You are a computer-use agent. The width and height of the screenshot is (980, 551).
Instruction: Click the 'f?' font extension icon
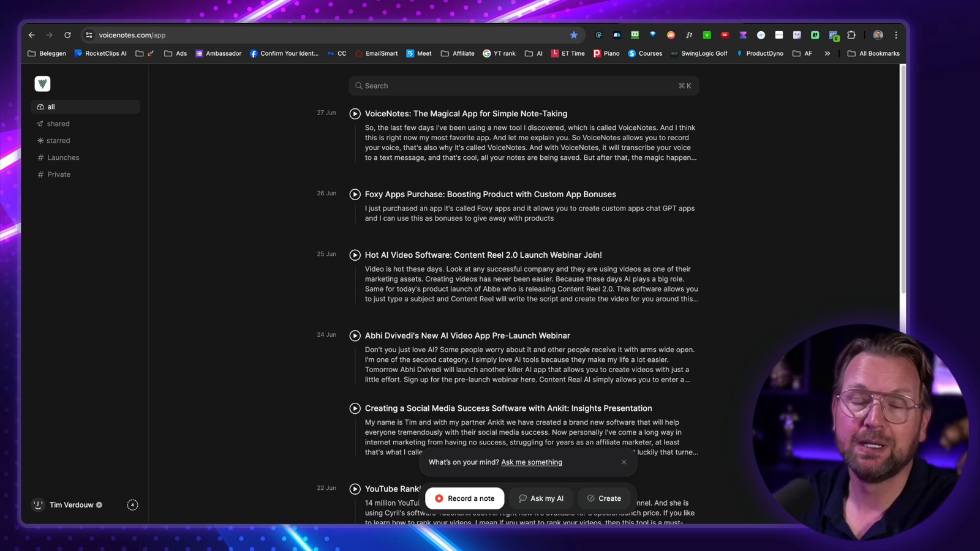click(x=689, y=35)
